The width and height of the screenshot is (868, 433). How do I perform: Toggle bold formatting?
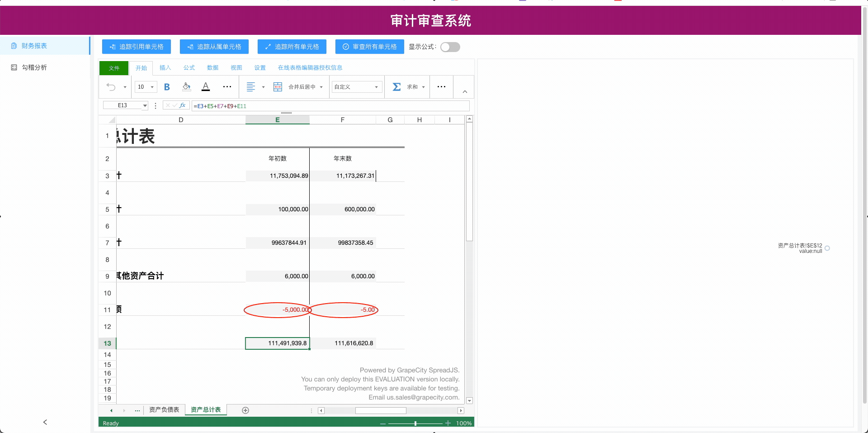coord(167,87)
